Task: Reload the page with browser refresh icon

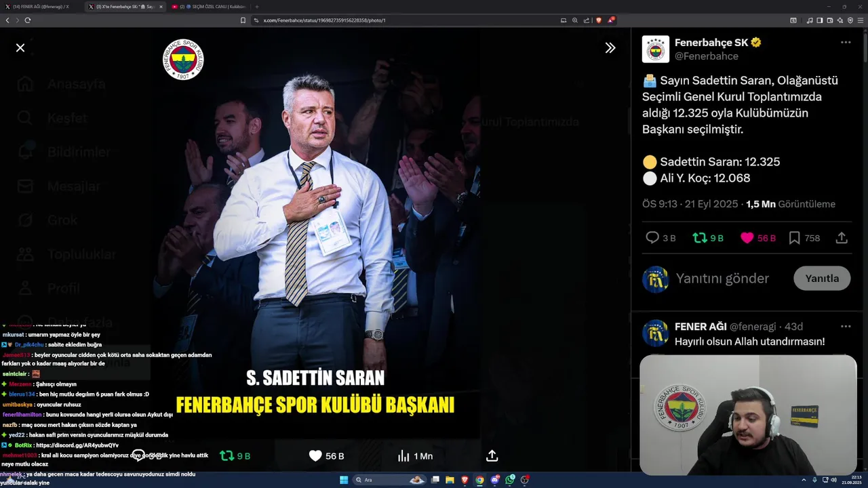Action: 28,20
